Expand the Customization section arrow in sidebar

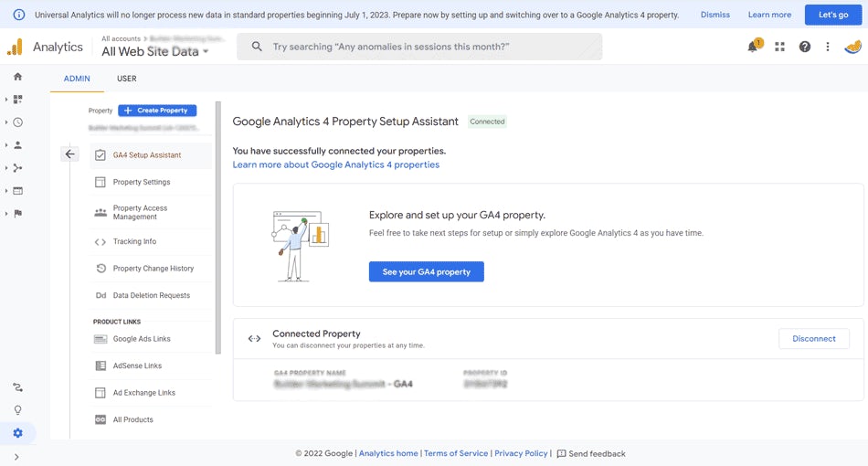click(6, 99)
